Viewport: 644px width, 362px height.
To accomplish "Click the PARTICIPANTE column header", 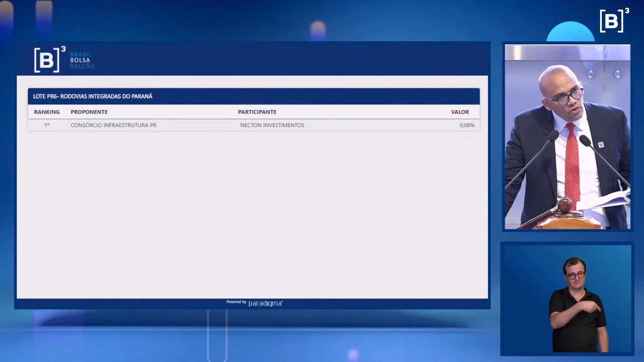I will [x=257, y=112].
